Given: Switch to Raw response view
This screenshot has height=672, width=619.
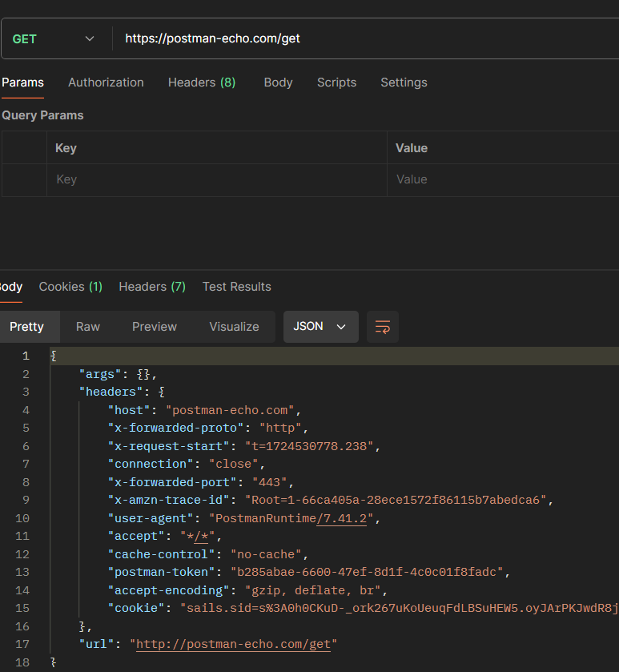Looking at the screenshot, I should 88,327.
